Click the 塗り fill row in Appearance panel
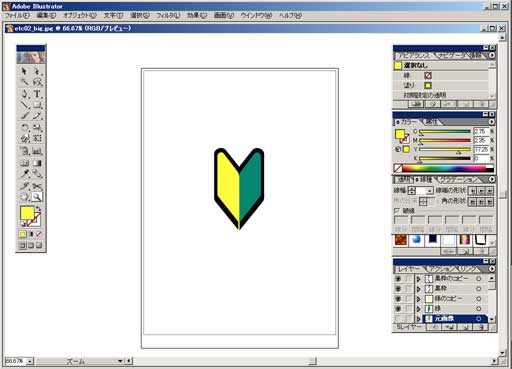This screenshot has width=512, height=369. [441, 85]
